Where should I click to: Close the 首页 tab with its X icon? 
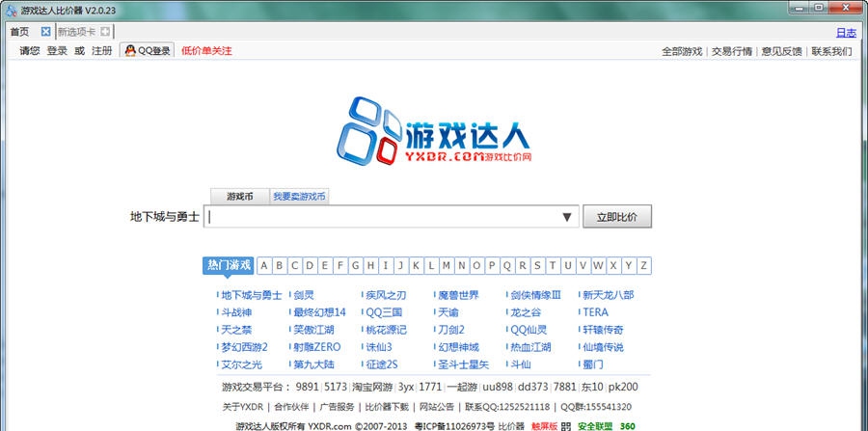[46, 32]
